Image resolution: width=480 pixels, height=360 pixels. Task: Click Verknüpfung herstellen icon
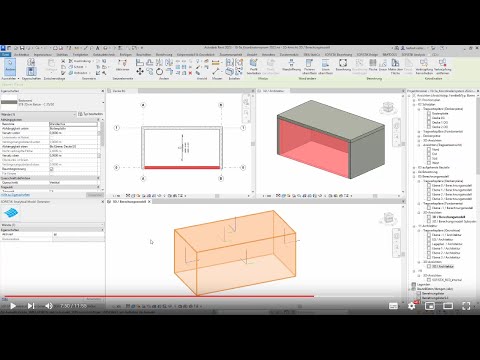[x=424, y=66]
